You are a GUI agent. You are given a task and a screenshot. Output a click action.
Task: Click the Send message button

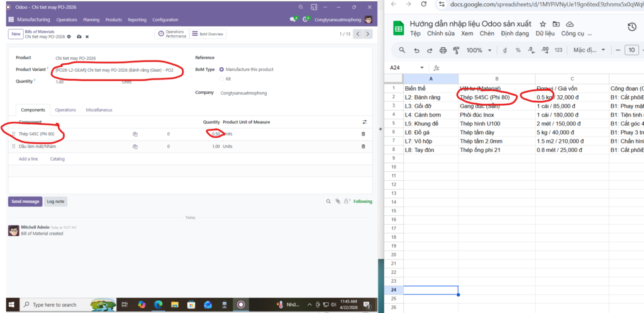coord(25,202)
